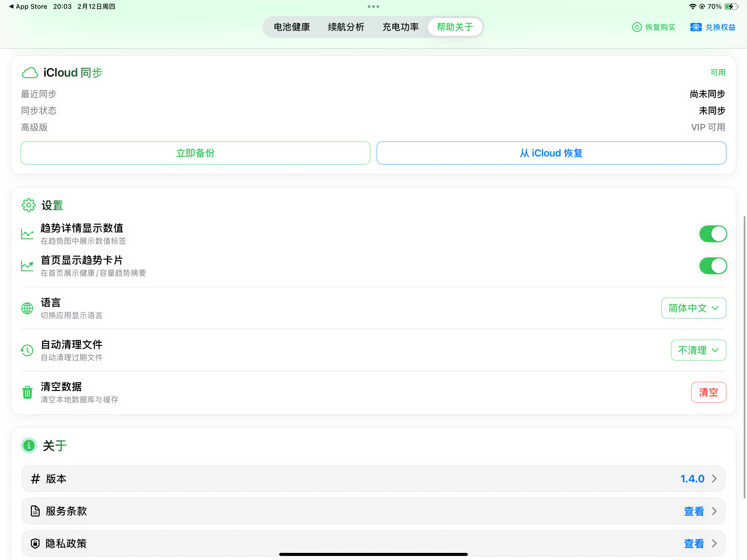
Task: Click the 兑换权益 blue icon
Action: pos(696,27)
